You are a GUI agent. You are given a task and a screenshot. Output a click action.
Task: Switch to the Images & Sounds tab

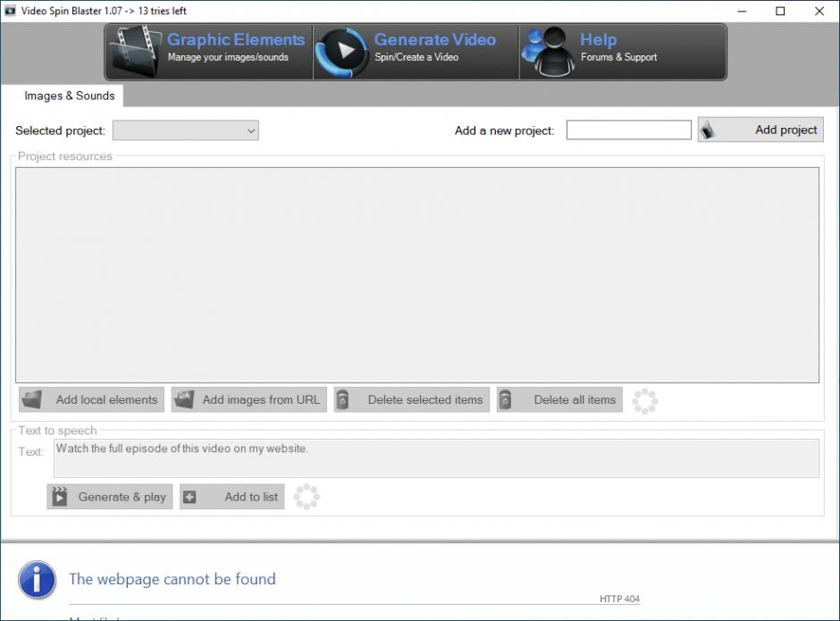(x=69, y=96)
